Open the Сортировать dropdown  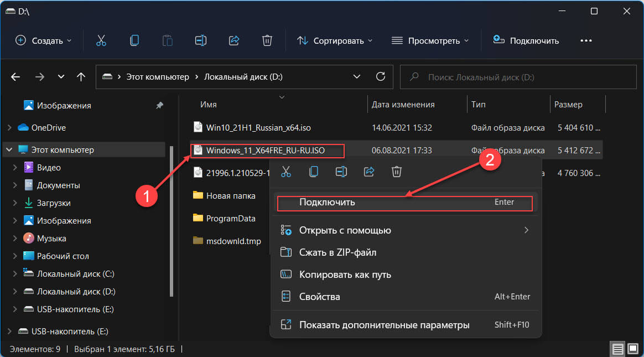point(335,40)
